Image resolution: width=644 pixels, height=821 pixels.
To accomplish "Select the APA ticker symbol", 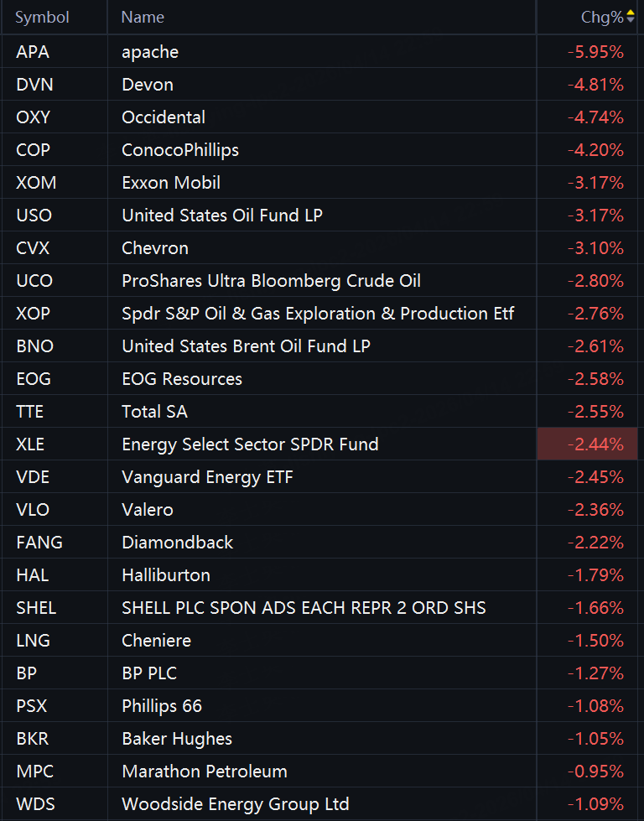I will [x=33, y=52].
